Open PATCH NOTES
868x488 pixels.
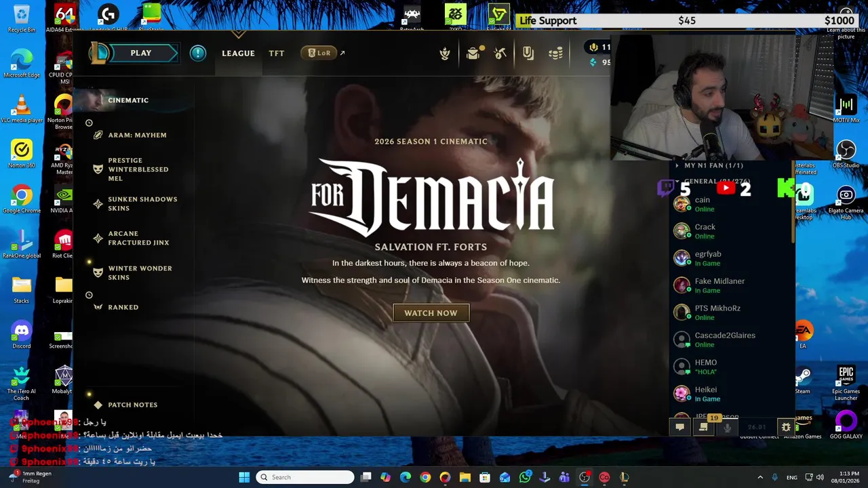click(125, 405)
